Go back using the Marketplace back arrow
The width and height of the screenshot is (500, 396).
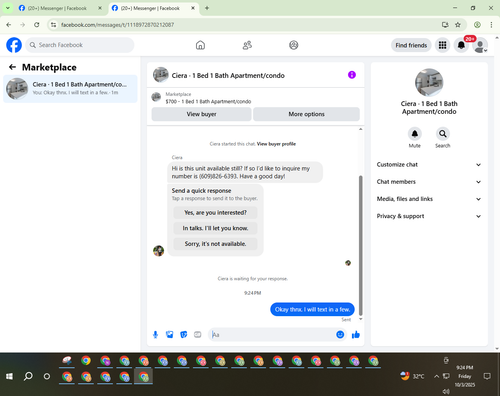click(12, 67)
